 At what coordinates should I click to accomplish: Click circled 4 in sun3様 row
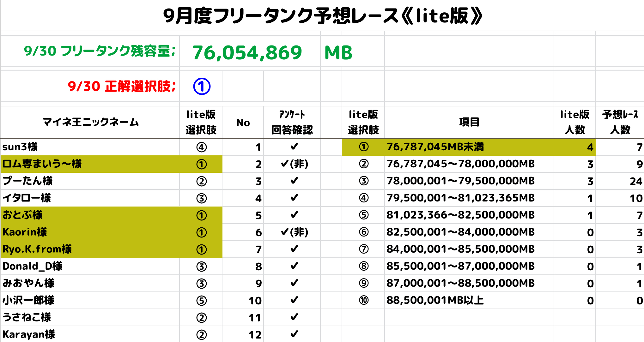201,147
